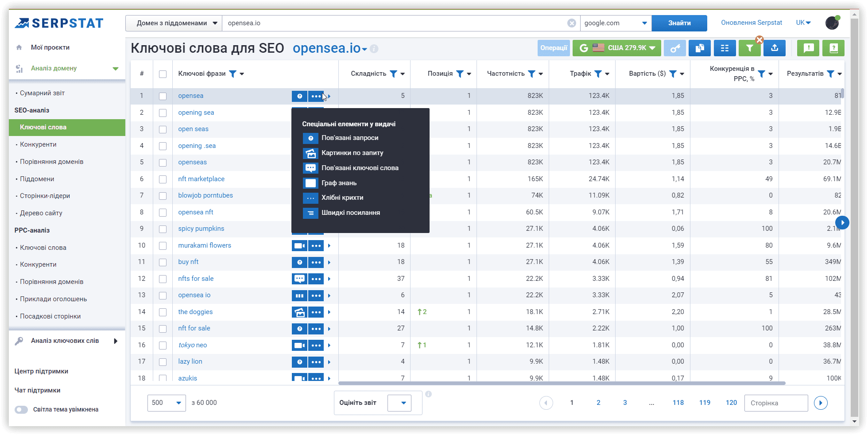Viewport: 868px width, 435px height.
Task: Open the murakami flowers keyword link
Action: 205,245
